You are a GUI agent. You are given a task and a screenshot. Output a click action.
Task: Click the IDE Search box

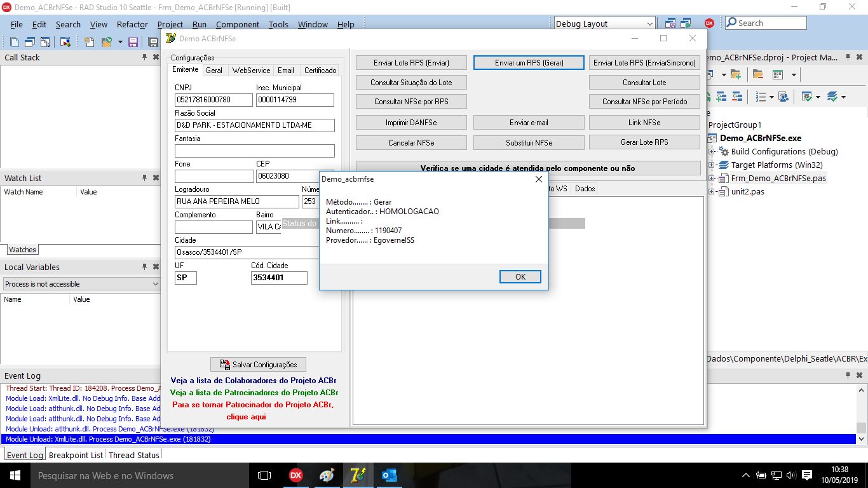[766, 23]
